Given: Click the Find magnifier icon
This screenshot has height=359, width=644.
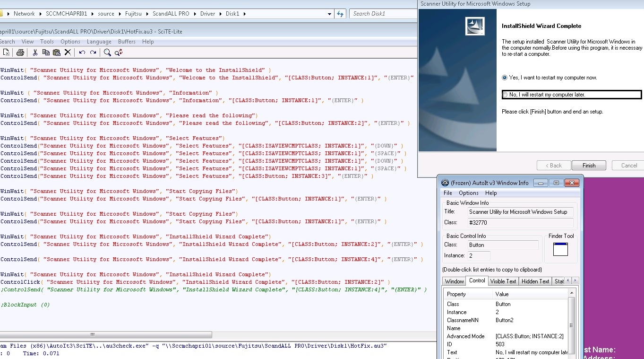Looking at the screenshot, I should coord(107,53).
